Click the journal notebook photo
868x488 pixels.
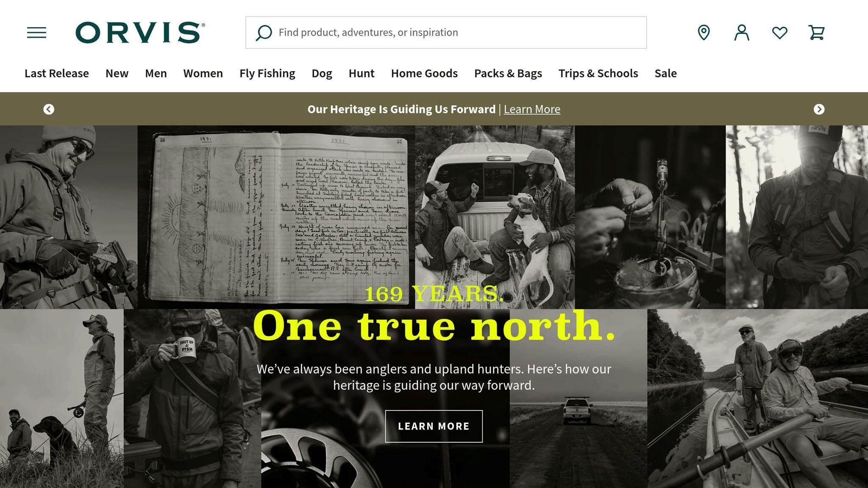(276, 217)
